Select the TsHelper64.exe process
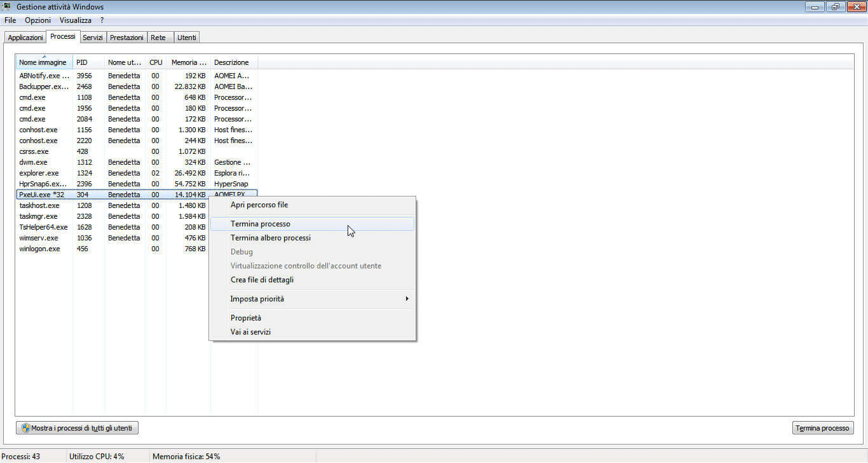 (112, 227)
